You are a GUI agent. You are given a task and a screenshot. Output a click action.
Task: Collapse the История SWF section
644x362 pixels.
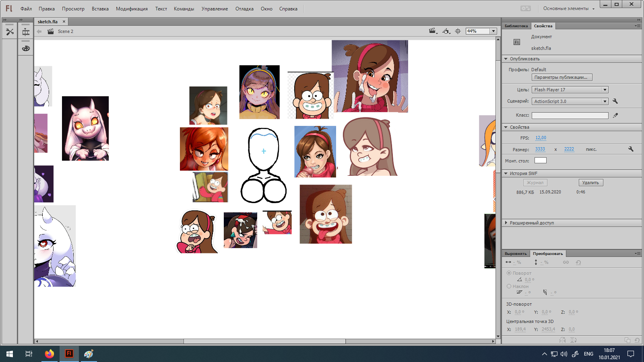tap(506, 173)
